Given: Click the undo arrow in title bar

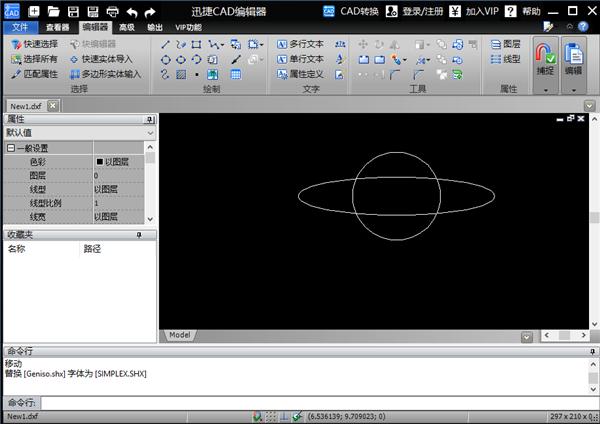Looking at the screenshot, I should pyautogui.click(x=132, y=11).
